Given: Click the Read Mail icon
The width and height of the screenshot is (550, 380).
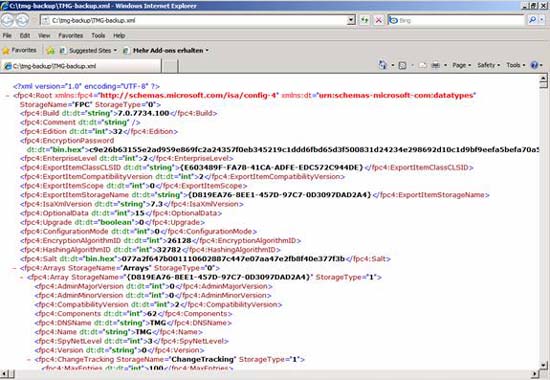Looking at the screenshot, I should pos(423,65).
